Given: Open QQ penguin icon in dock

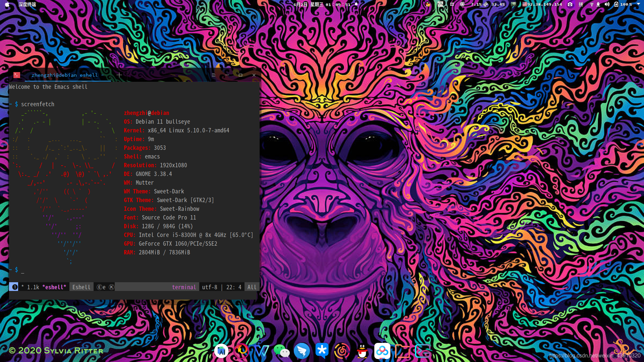Looking at the screenshot, I should [x=362, y=351].
